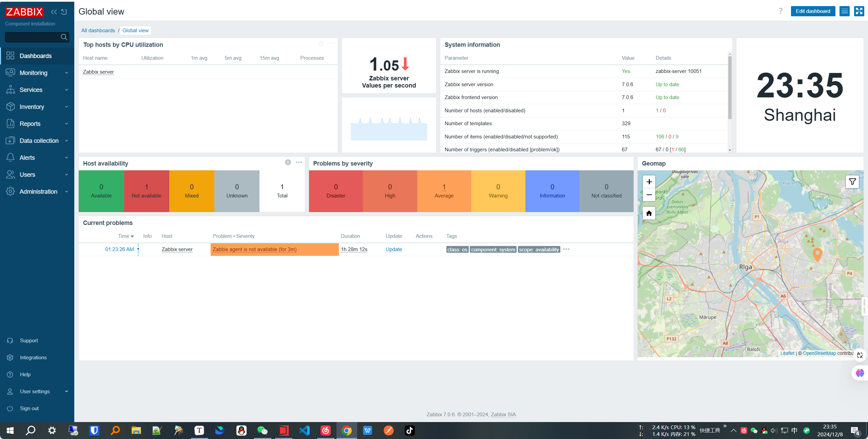Zoom in on the Geomap
The height and width of the screenshot is (439, 868).
pyautogui.click(x=649, y=182)
